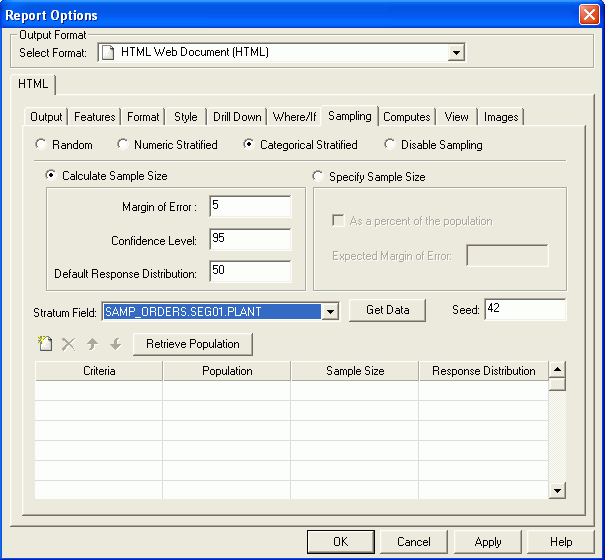Expand the Stratum Field dropdown arrow
The image size is (605, 560).
pyautogui.click(x=330, y=311)
